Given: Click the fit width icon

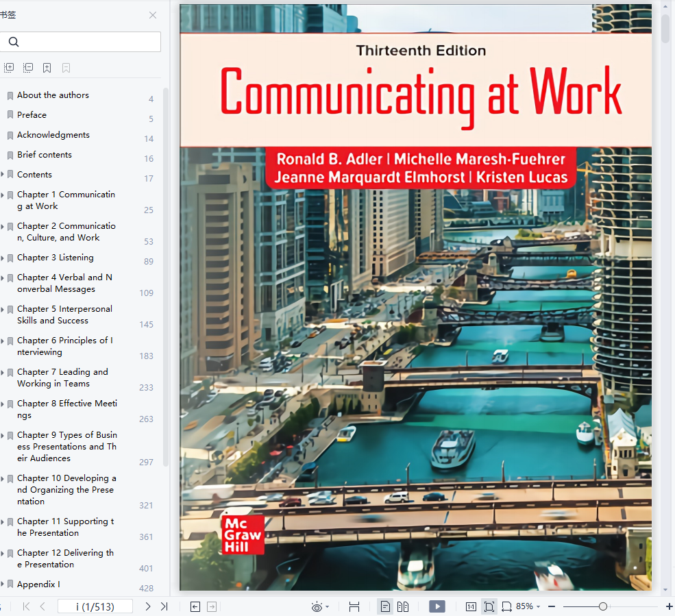Looking at the screenshot, I should tap(506, 606).
